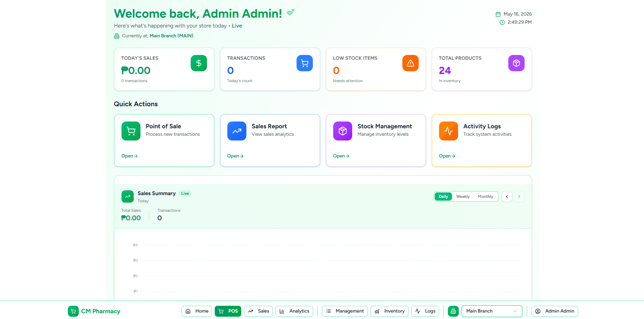Image resolution: width=644 pixels, height=319 pixels.
Task: Open the Analytics nav item
Action: (x=294, y=311)
